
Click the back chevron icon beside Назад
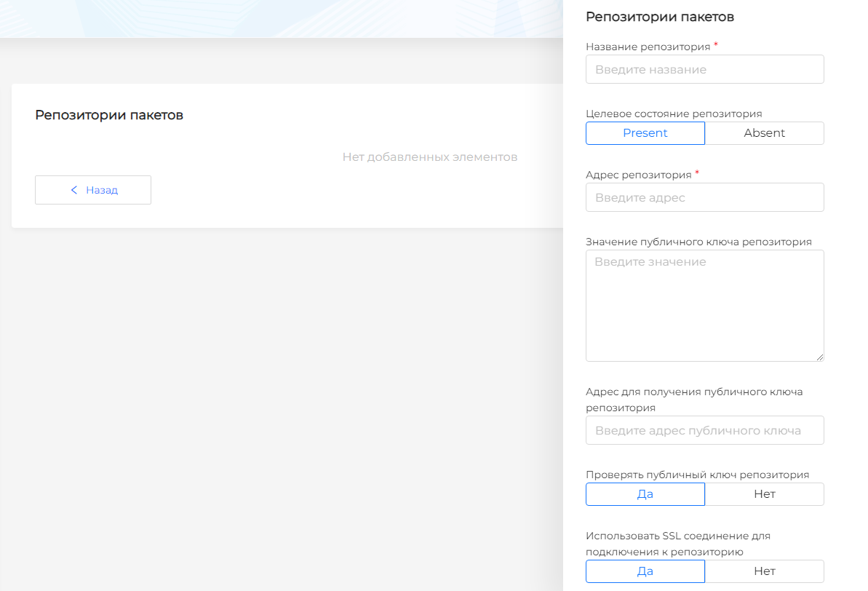[x=73, y=190]
